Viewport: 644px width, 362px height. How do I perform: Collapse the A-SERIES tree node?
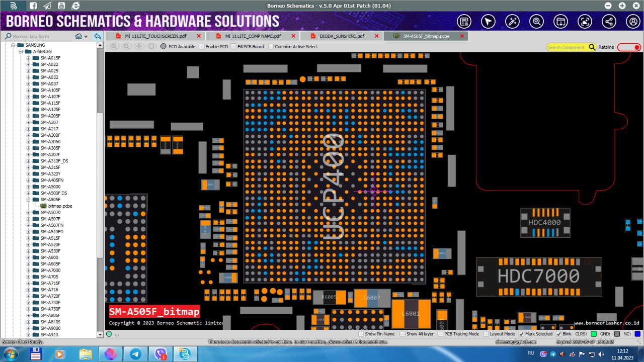[21, 52]
